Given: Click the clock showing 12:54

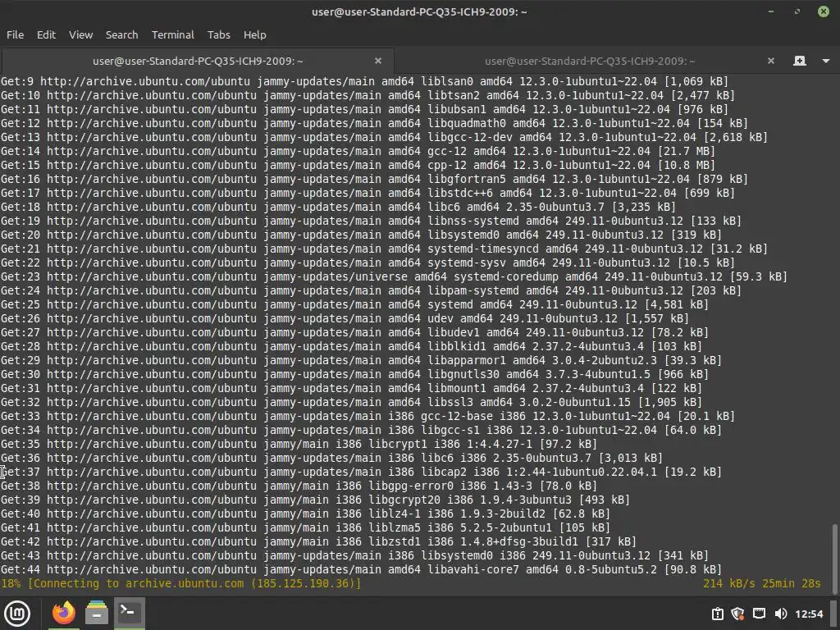Looking at the screenshot, I should (809, 614).
